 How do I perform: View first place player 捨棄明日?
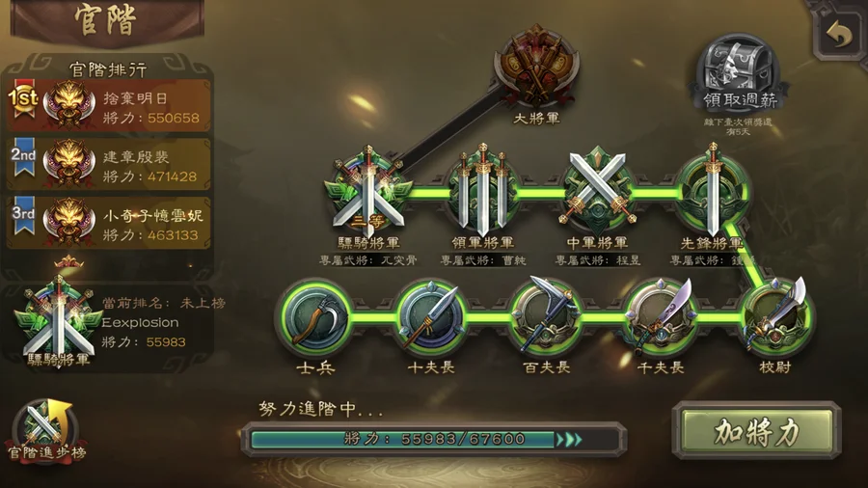pos(108,106)
